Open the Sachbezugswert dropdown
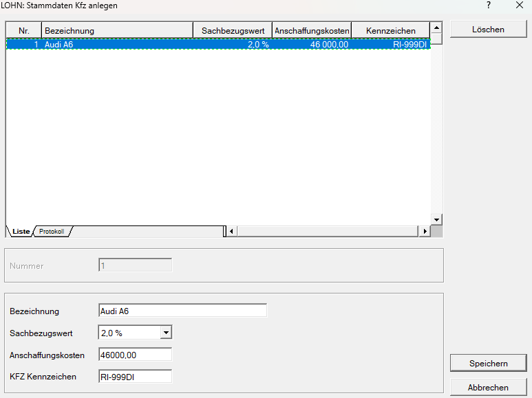The width and height of the screenshot is (532, 398). pos(165,333)
